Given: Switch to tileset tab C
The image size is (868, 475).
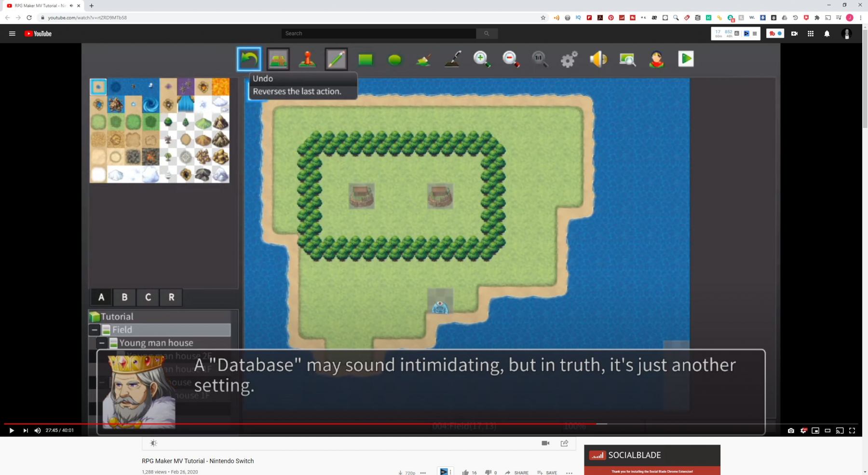Looking at the screenshot, I should click(148, 297).
